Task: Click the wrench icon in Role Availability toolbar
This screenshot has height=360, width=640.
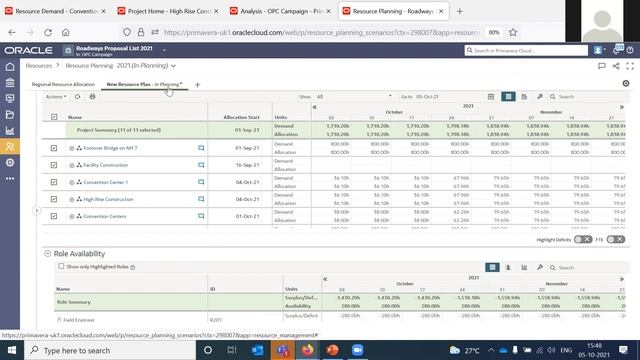Action: click(x=540, y=267)
